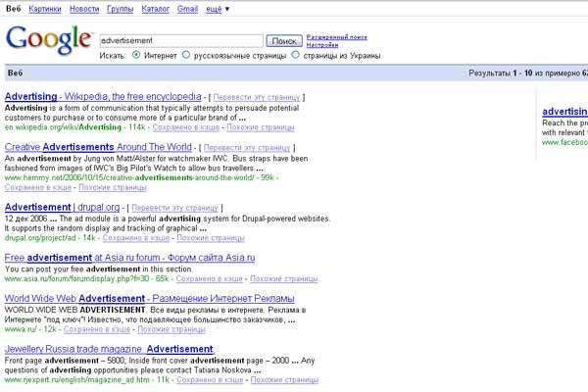Viewport: 588px width, 392px height.
Task: Open cached copy of asia.ru result
Action: pos(210,278)
